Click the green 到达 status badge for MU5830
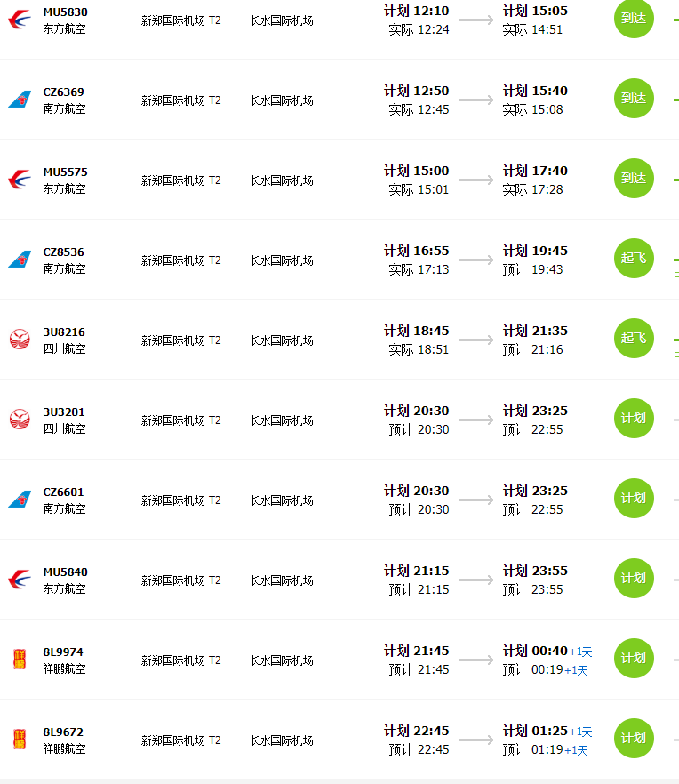 pos(634,19)
